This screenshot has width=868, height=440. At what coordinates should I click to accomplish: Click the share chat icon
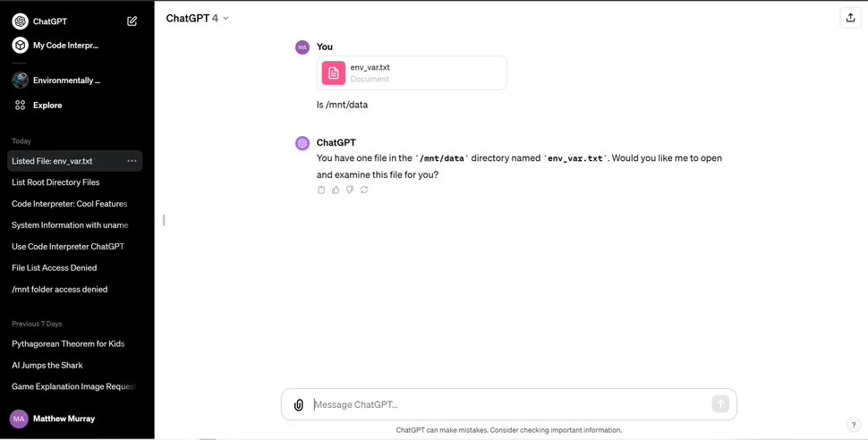coord(848,18)
